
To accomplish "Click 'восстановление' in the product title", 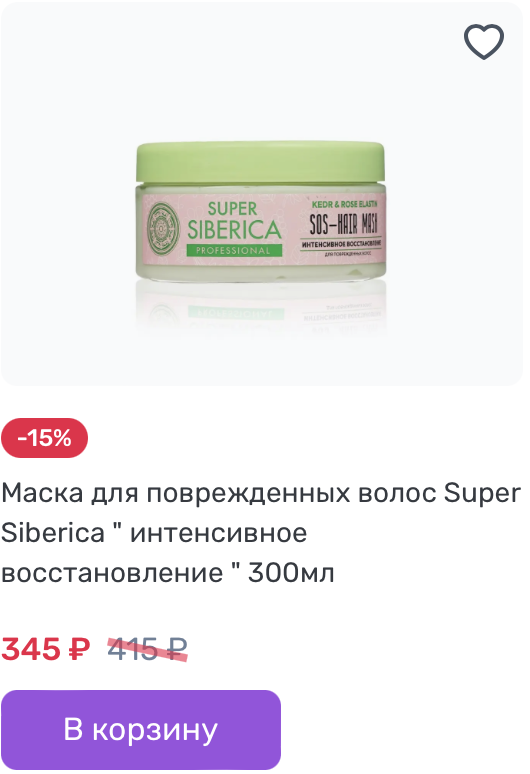I will [112, 574].
